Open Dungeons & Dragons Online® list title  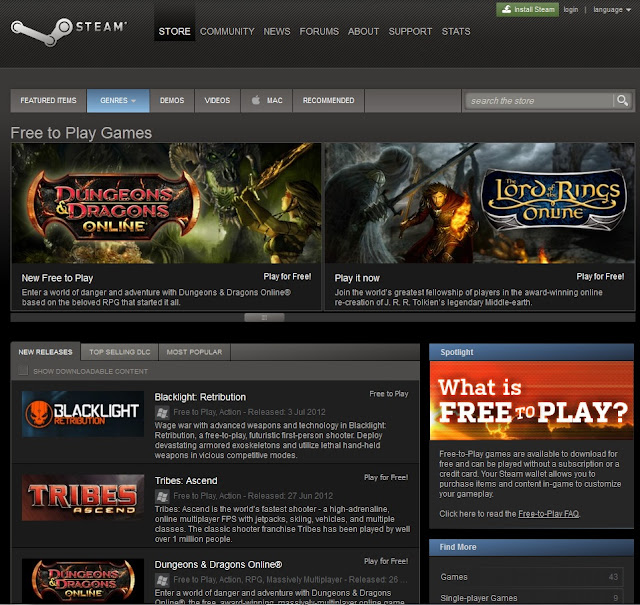218,565
